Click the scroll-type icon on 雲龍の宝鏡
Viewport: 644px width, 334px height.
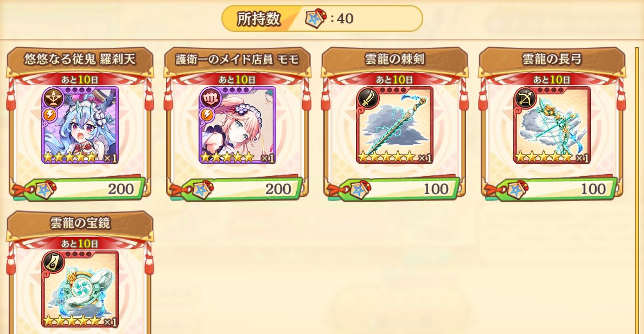click(x=53, y=262)
